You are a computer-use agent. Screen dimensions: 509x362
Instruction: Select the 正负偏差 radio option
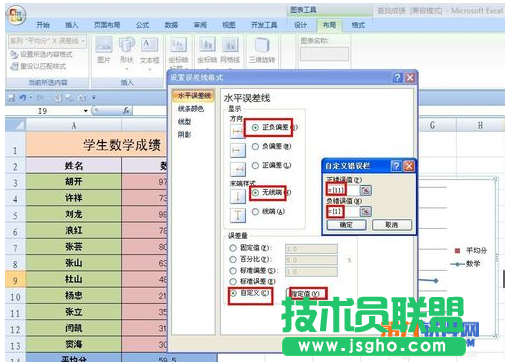[x=255, y=127]
